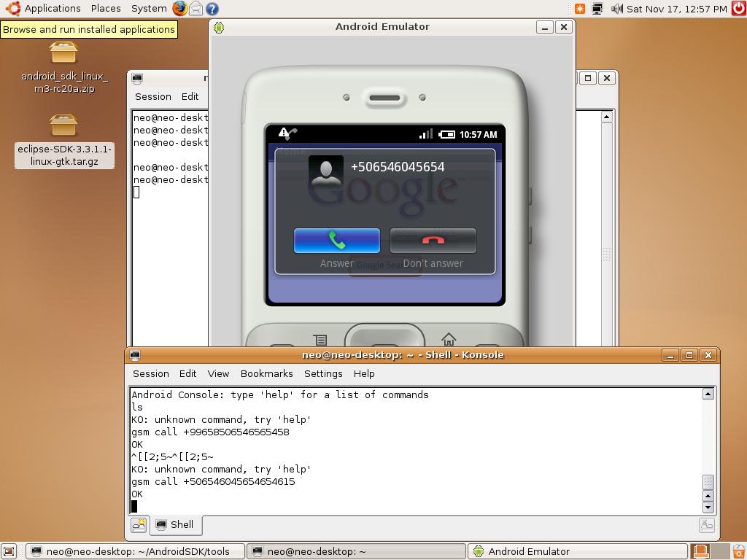747x560 pixels.
Task: Open Edit menu in front Konsole
Action: click(187, 374)
